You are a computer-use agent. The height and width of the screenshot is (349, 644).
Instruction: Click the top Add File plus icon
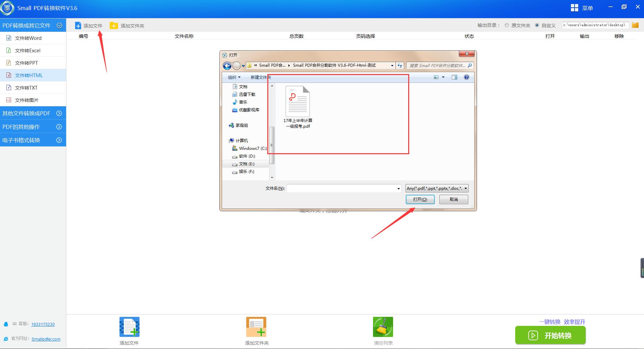coord(78,26)
